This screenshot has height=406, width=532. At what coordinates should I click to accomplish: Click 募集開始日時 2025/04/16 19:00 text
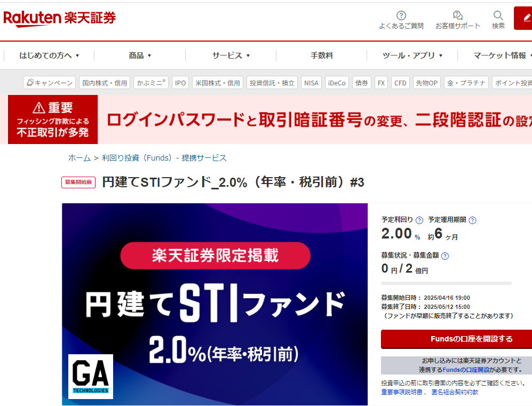[425, 298]
